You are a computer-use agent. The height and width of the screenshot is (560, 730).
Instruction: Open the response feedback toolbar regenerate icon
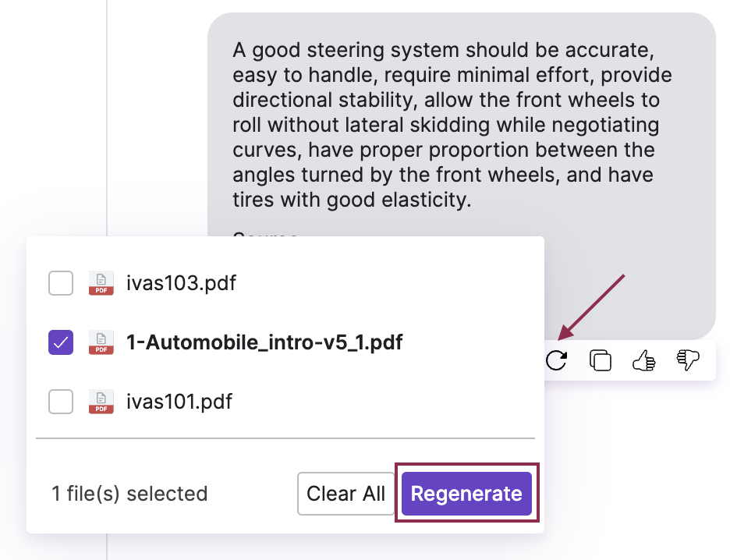coord(557,360)
